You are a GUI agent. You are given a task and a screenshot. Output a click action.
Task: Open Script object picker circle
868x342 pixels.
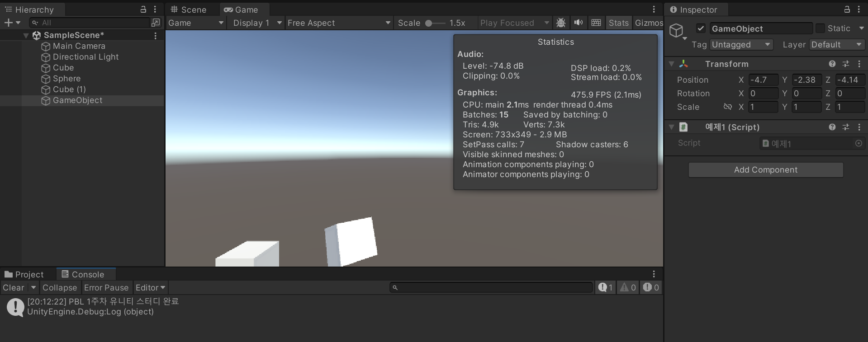[x=859, y=143]
